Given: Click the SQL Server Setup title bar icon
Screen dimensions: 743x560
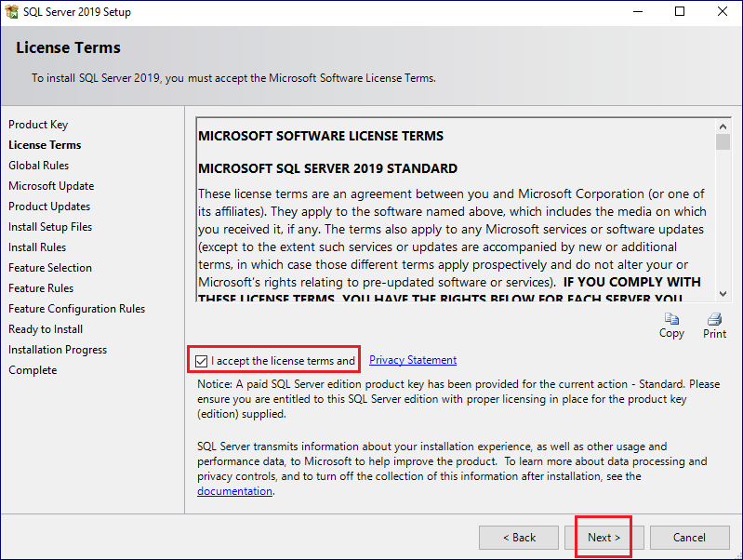Looking at the screenshot, I should (12, 11).
